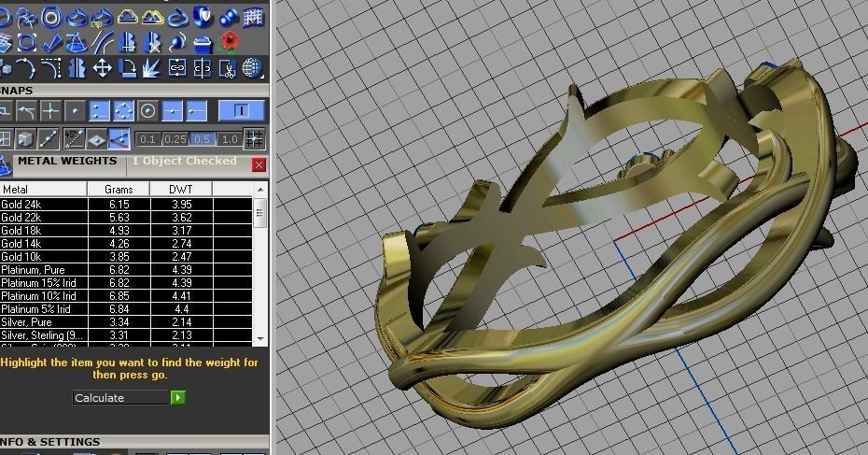The width and height of the screenshot is (868, 455).
Task: Disable the quadrant four-point circle snap
Action: pyautogui.click(x=123, y=111)
